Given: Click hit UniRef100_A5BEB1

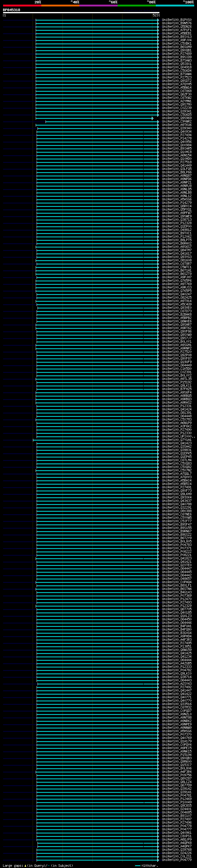Looking at the screenshot, I should (177, 33).
